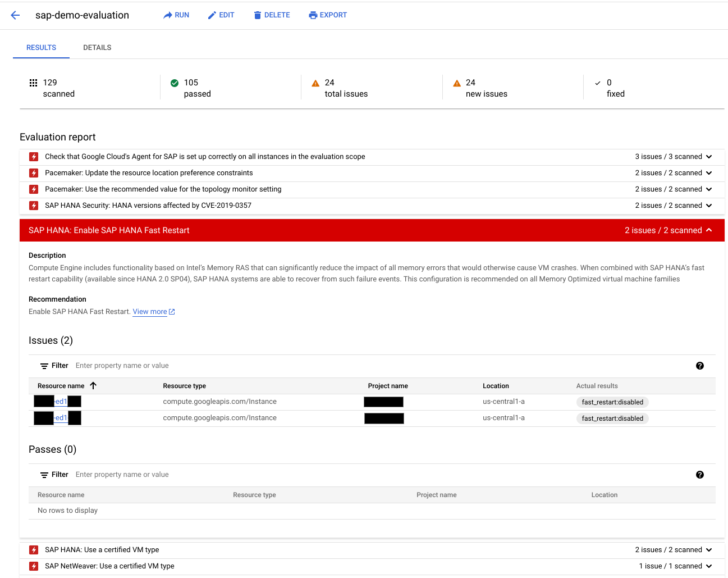Focus the Issues filter input field
This screenshot has width=728, height=578.
pyautogui.click(x=382, y=366)
